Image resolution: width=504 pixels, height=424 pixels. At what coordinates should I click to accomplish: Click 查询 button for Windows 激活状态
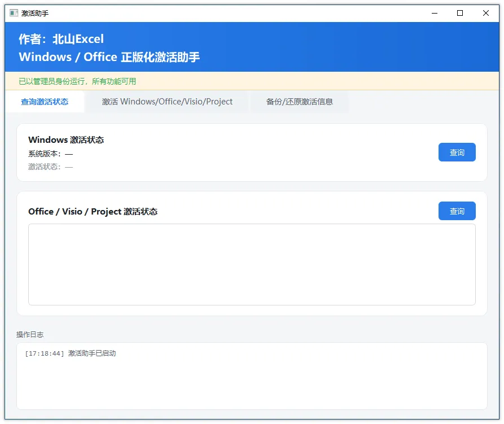pyautogui.click(x=457, y=152)
